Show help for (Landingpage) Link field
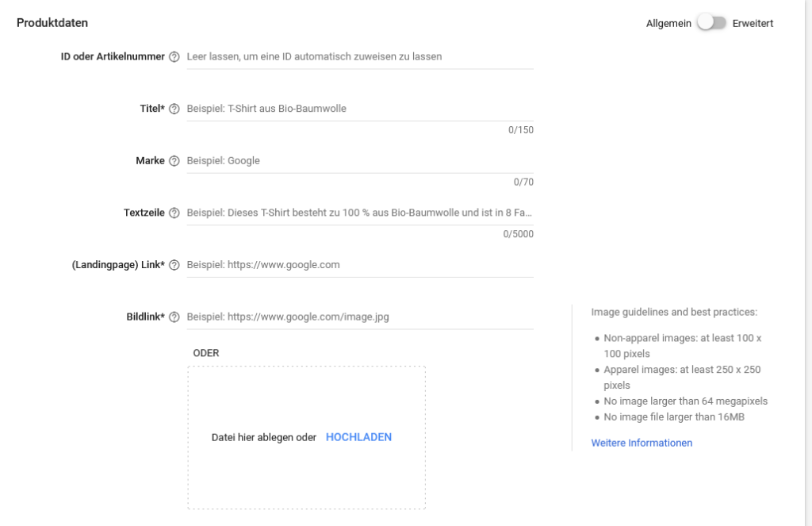The image size is (812, 526). pyautogui.click(x=174, y=265)
